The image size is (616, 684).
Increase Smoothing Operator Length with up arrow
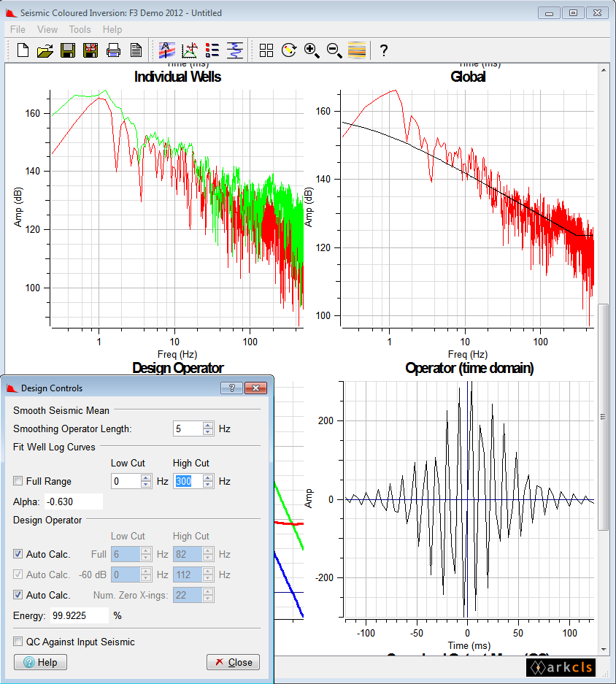[x=208, y=425]
